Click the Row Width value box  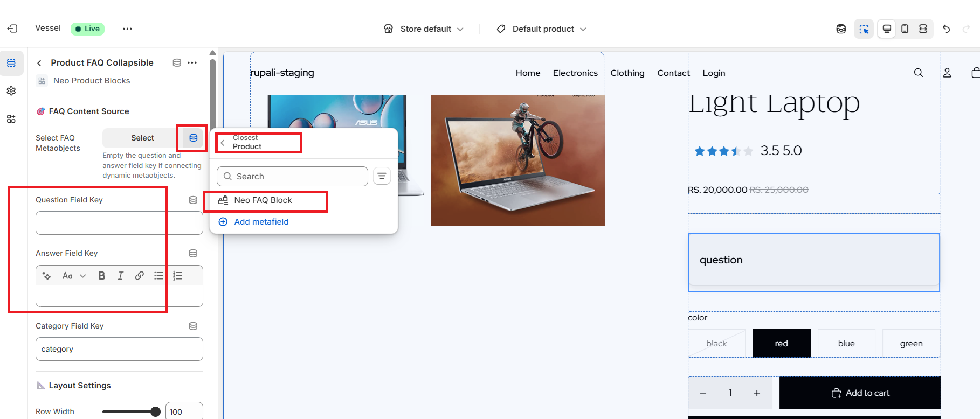pyautogui.click(x=184, y=411)
